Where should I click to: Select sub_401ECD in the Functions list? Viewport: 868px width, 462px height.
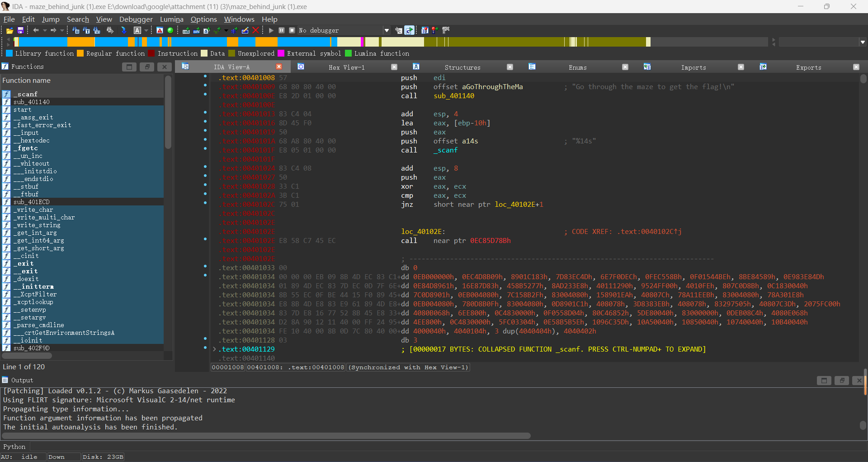(82, 202)
